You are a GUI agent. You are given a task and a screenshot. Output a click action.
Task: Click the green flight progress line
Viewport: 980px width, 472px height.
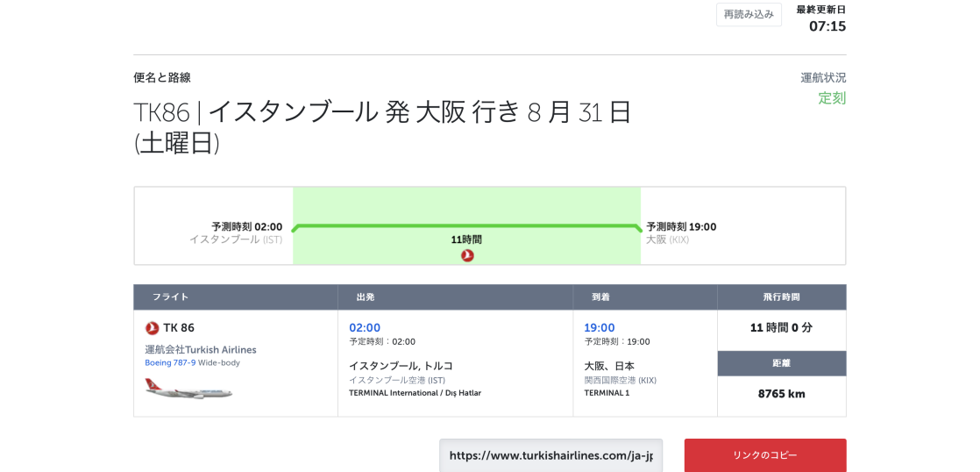[x=466, y=226]
